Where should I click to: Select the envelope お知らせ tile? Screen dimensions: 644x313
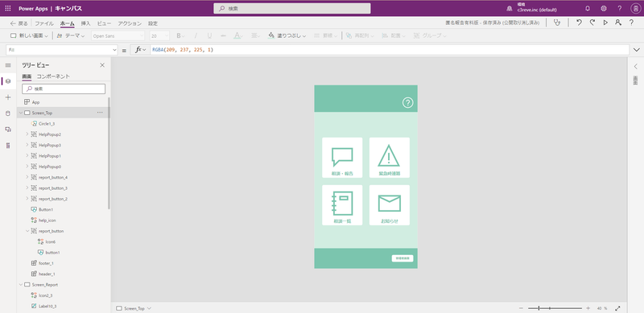389,205
